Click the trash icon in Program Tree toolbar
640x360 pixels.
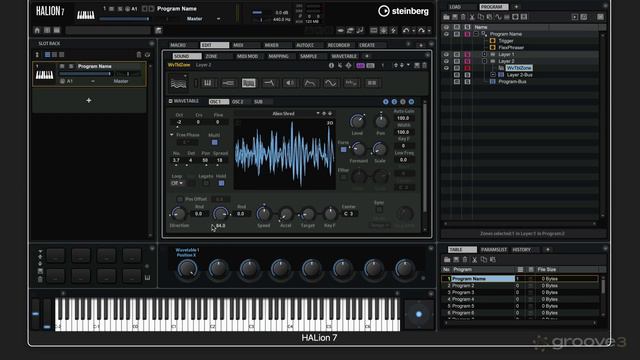pos(463,17)
